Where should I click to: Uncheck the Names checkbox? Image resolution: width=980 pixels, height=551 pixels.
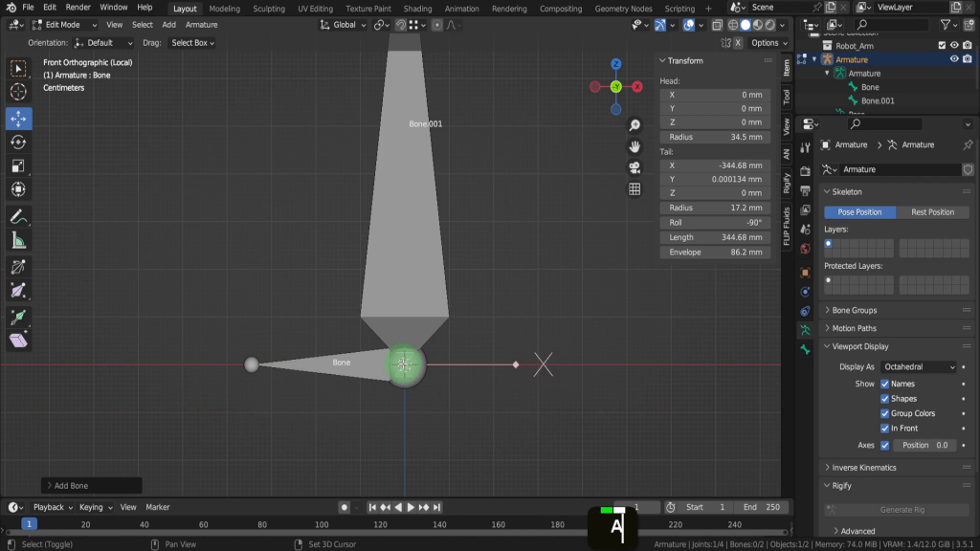point(884,384)
